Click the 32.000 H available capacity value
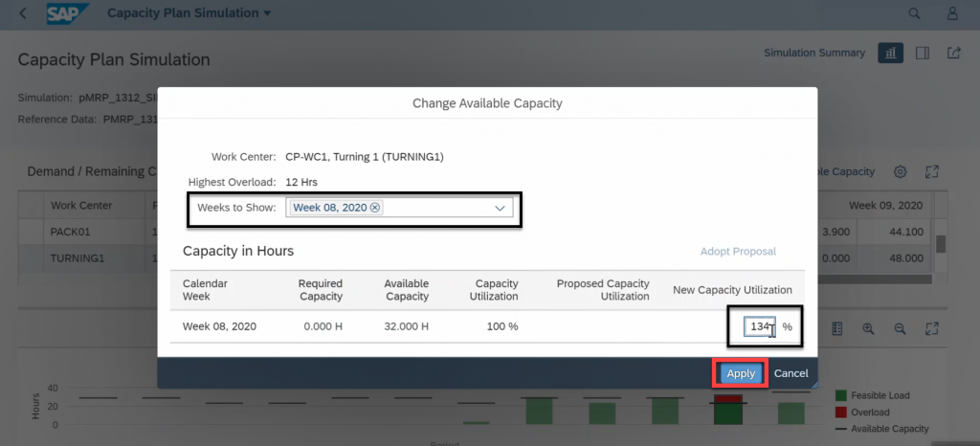Viewport: 980px width, 446px height. click(407, 326)
